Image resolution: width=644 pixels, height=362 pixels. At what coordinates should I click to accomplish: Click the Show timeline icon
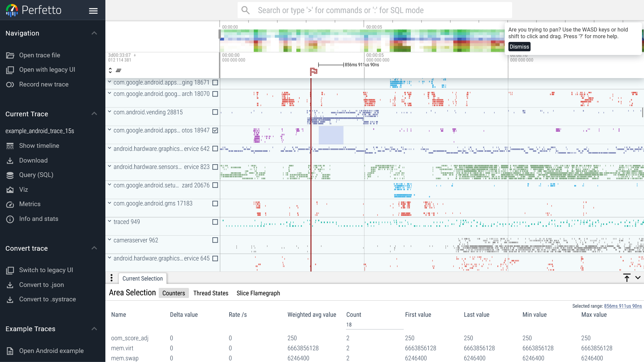(10, 146)
